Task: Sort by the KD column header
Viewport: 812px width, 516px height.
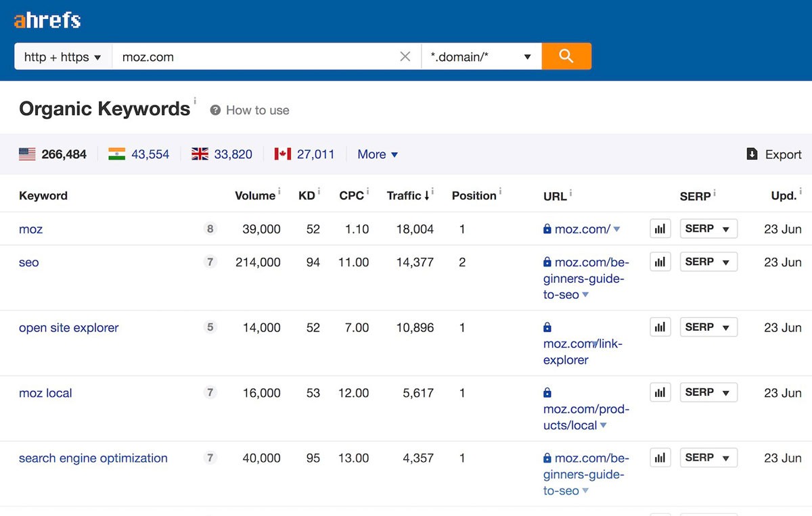Action: tap(307, 196)
